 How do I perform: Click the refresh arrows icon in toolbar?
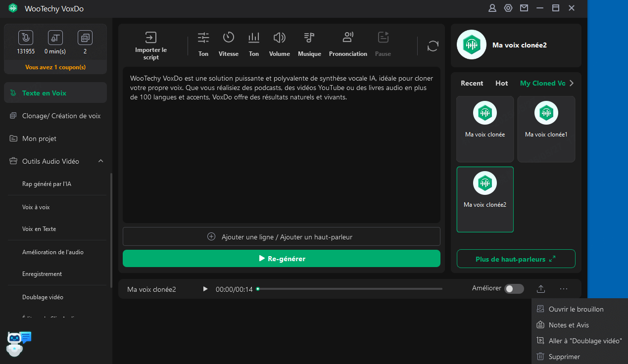coord(433,46)
